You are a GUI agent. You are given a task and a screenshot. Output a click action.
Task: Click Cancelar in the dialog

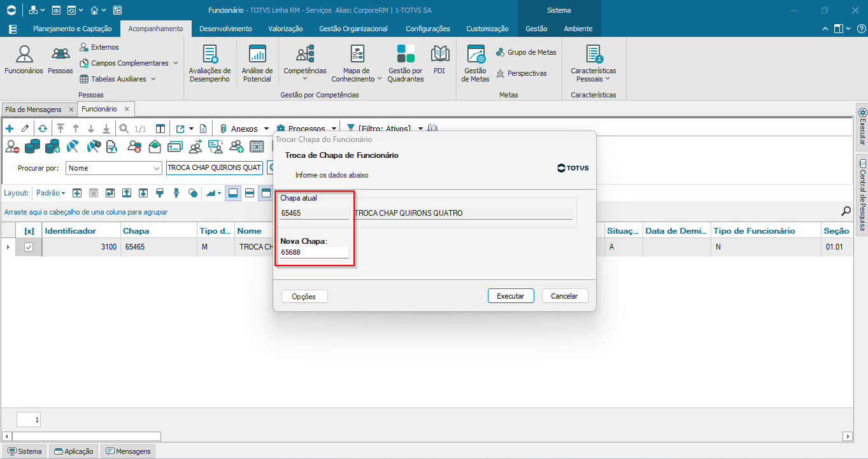point(564,296)
